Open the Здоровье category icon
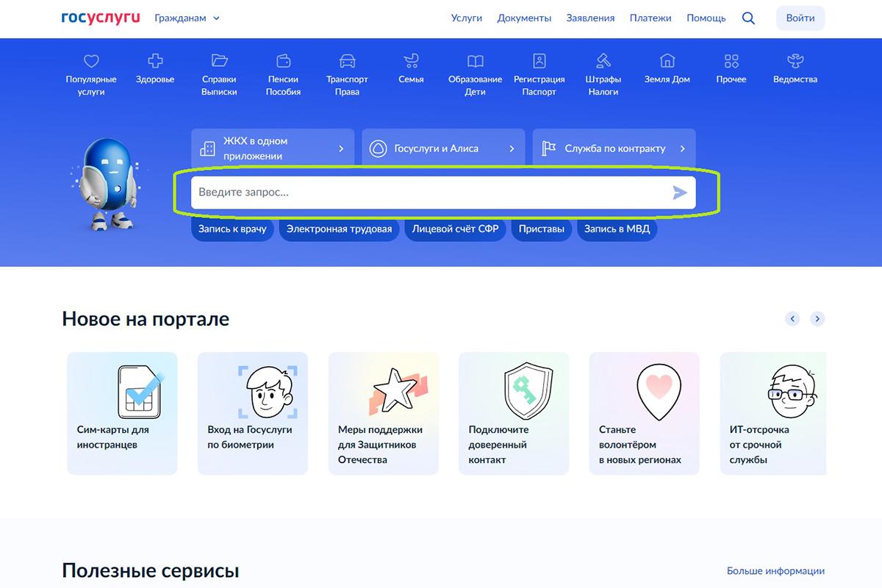Image resolution: width=882 pixels, height=588 pixels. (154, 61)
